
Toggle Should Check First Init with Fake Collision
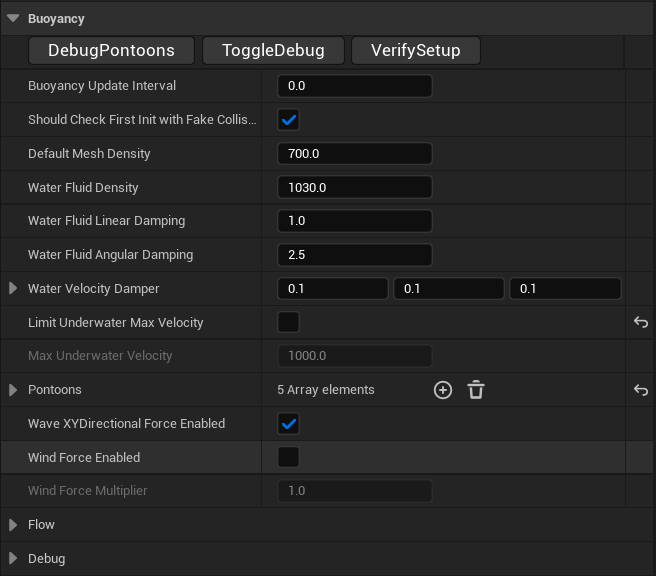(289, 120)
